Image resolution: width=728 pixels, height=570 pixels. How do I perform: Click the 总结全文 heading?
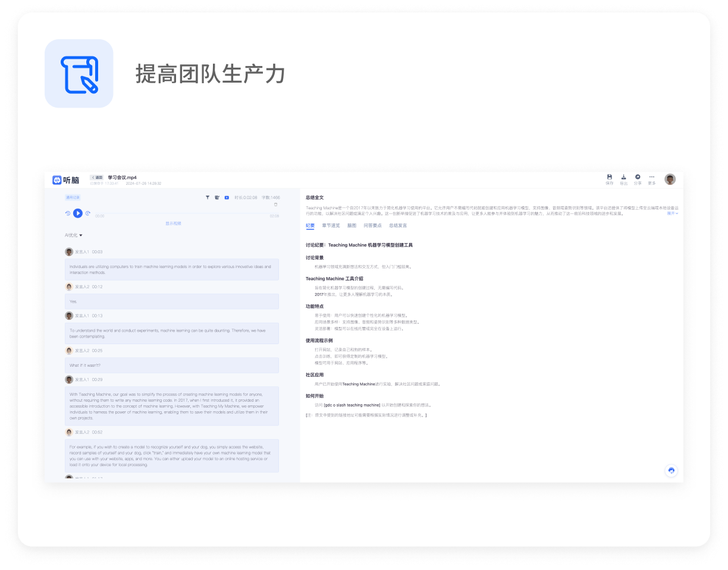(315, 197)
